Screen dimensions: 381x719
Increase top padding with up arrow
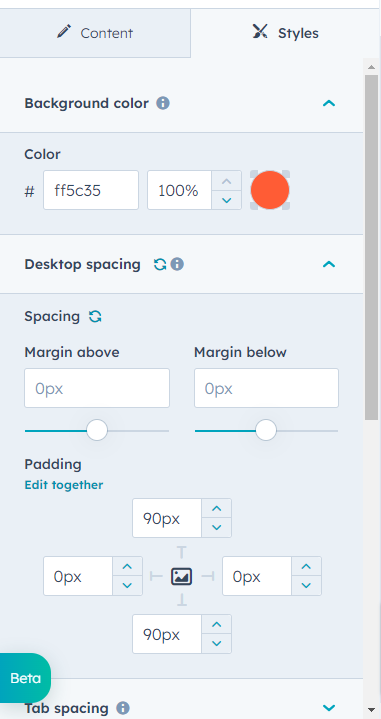(216, 509)
